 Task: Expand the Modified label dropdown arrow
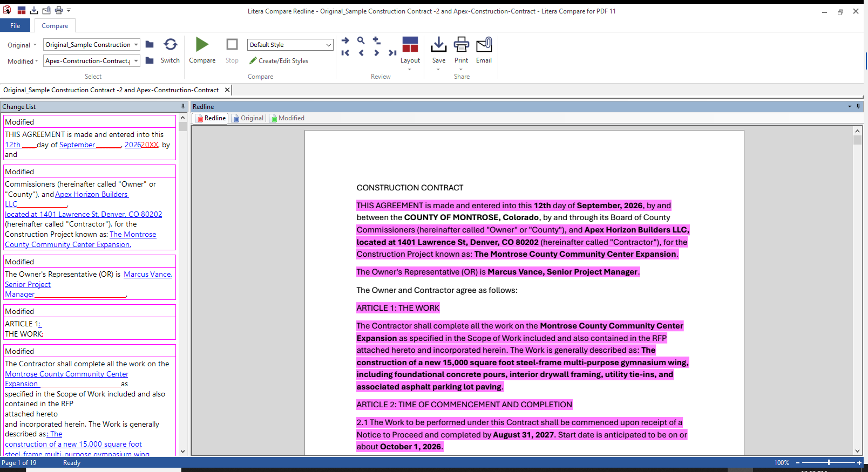tap(37, 61)
